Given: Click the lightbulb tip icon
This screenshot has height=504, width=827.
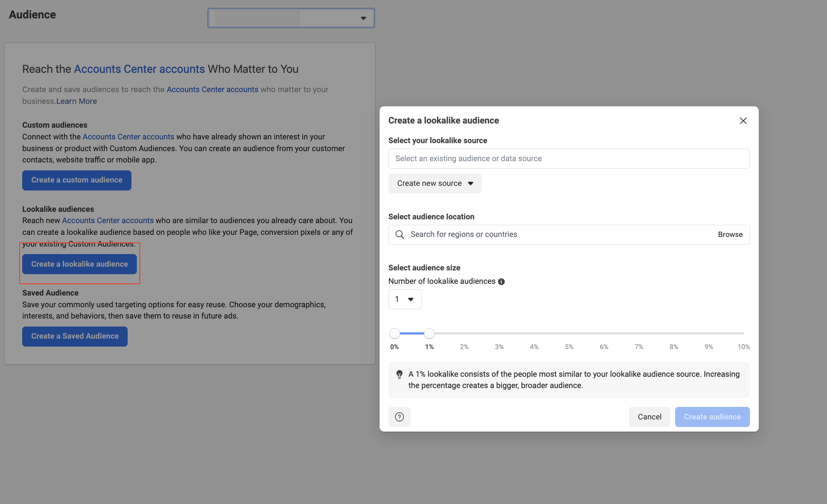Looking at the screenshot, I should pos(399,374).
